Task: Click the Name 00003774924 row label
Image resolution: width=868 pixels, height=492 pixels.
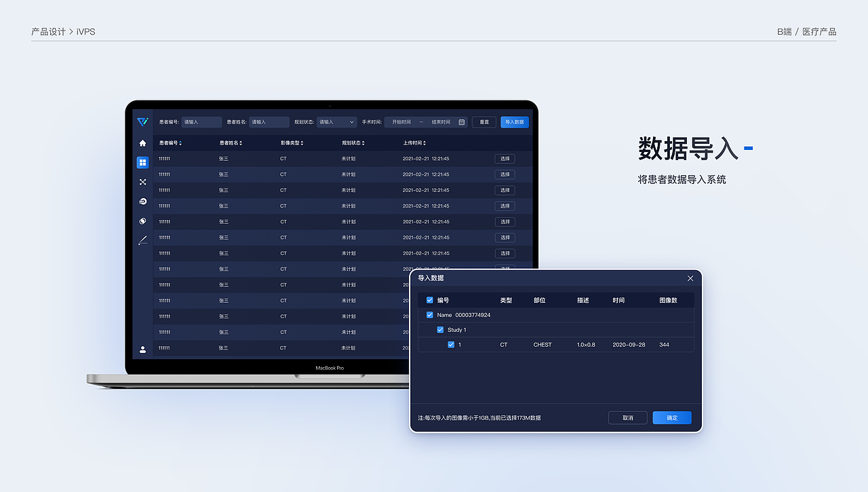Action: pos(464,315)
